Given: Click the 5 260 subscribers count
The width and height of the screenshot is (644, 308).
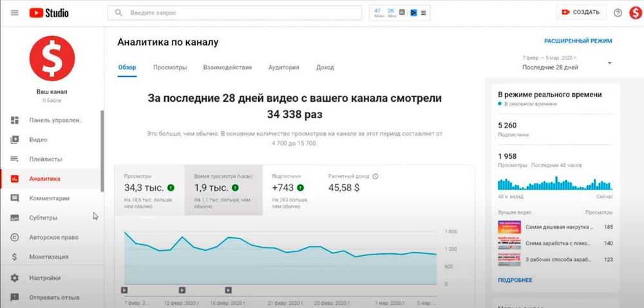Looking at the screenshot, I should (507, 125).
